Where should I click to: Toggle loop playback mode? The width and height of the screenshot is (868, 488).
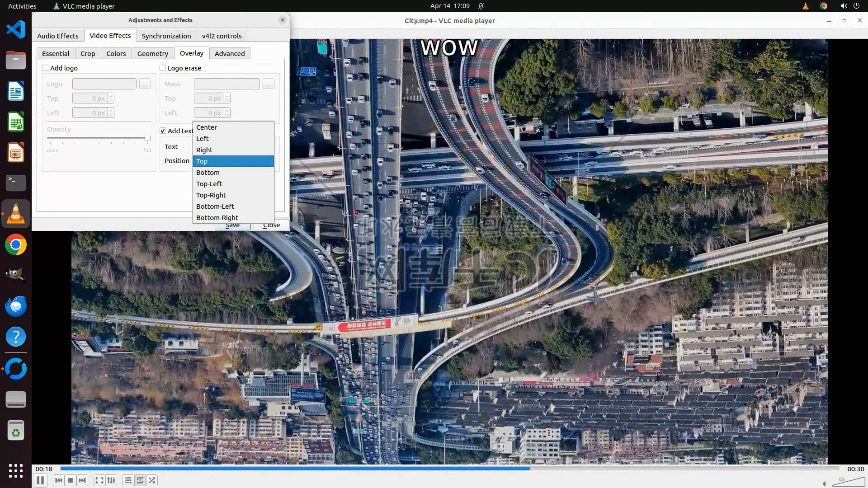point(140,480)
